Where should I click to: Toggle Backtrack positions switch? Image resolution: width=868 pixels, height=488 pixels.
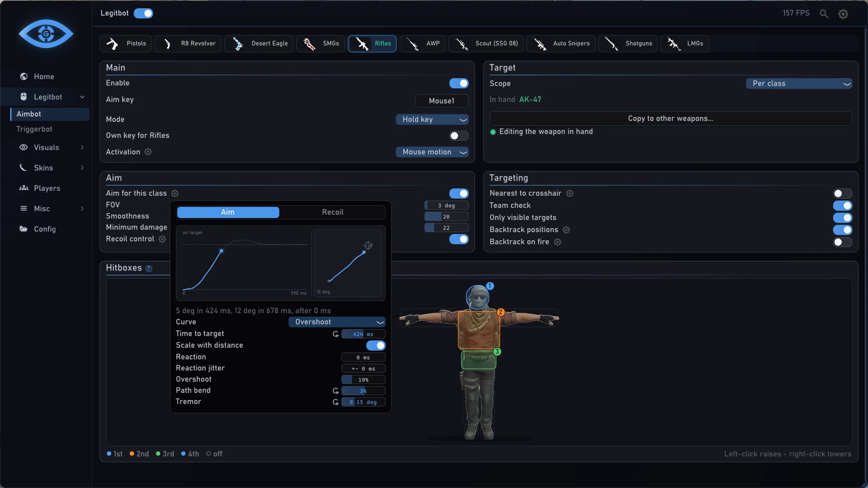[x=842, y=230]
